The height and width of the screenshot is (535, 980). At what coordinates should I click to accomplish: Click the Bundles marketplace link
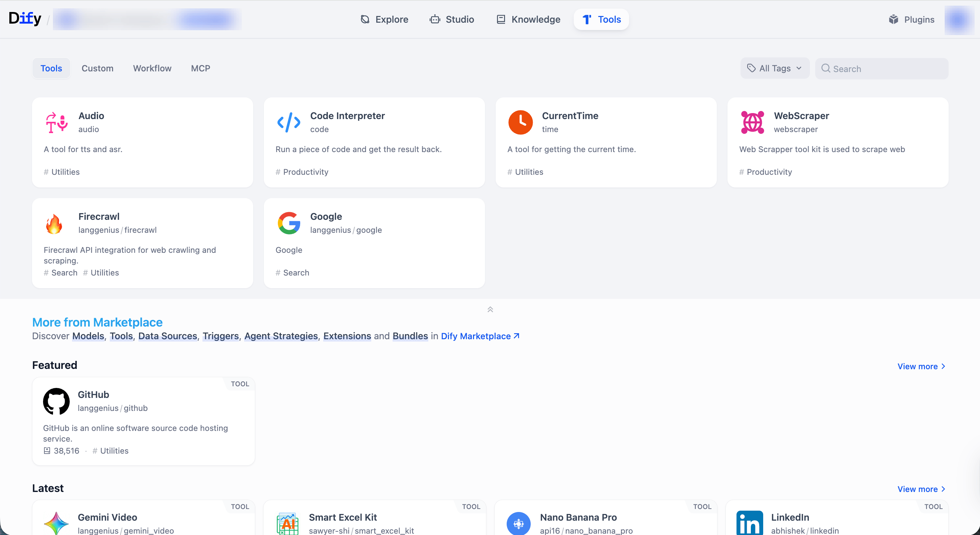[410, 336]
